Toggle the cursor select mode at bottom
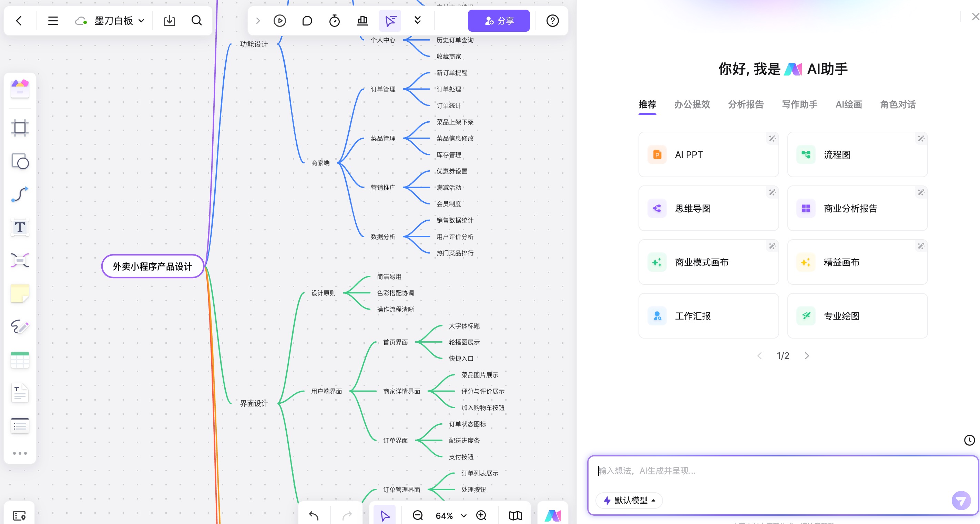 (x=385, y=515)
